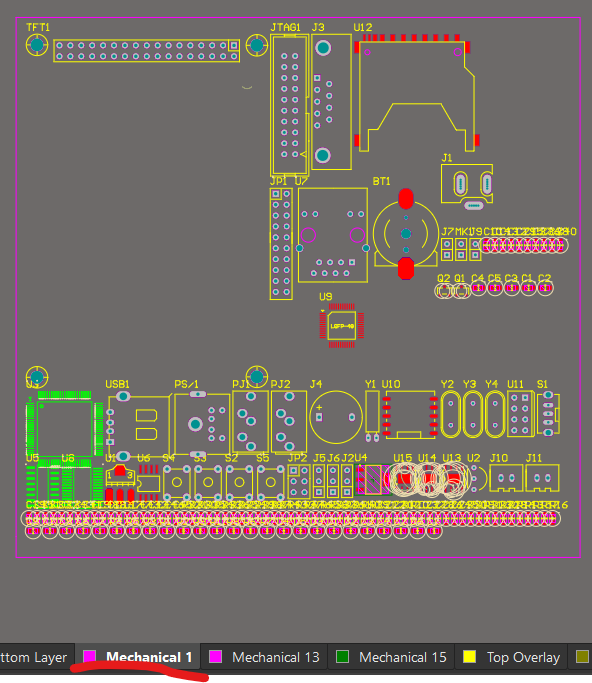Select the J4 round buzzer footprint
This screenshot has width=592, height=683.
click(x=336, y=417)
